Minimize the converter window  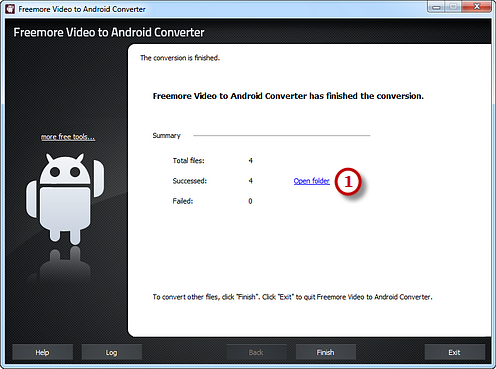click(437, 7)
